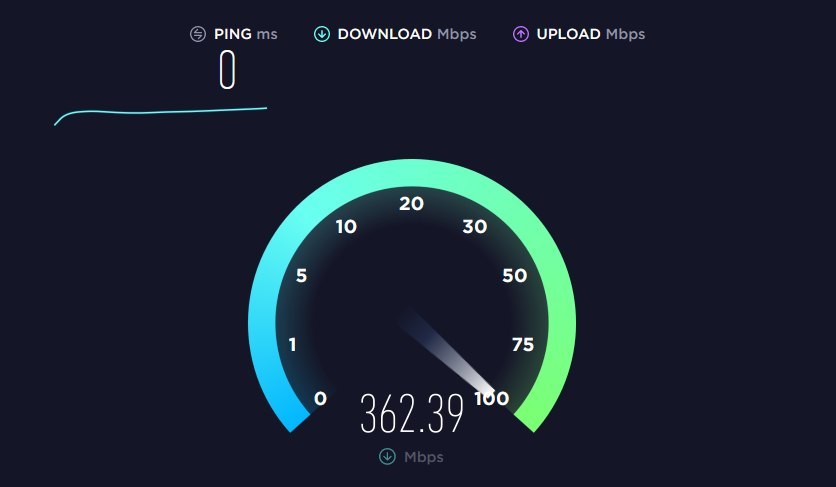836x487 pixels.
Task: Click the purple upload arrow icon
Action: tap(521, 34)
